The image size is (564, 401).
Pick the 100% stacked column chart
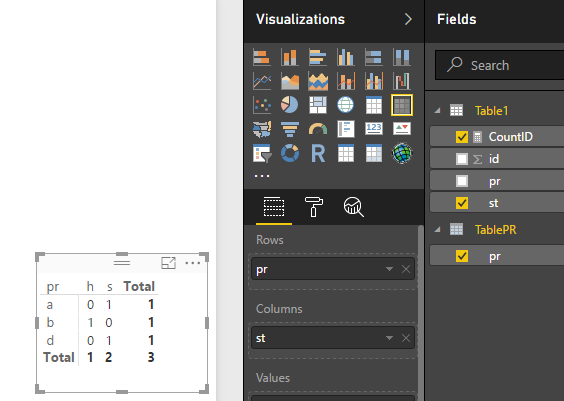point(402,58)
